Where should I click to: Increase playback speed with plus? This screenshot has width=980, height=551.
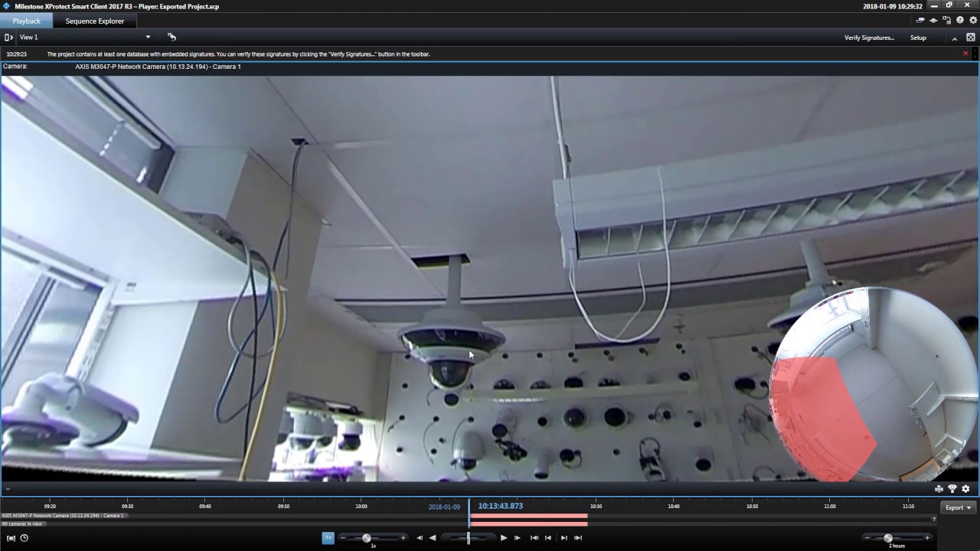[x=403, y=538]
